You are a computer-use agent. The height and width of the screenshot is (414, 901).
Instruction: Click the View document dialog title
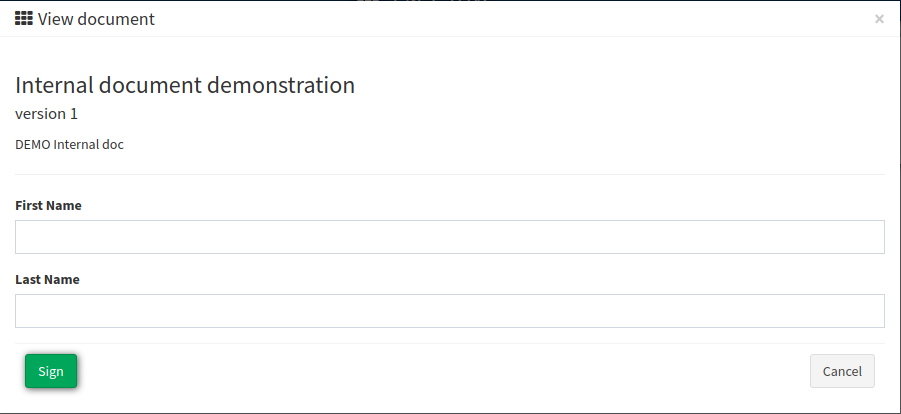96,19
